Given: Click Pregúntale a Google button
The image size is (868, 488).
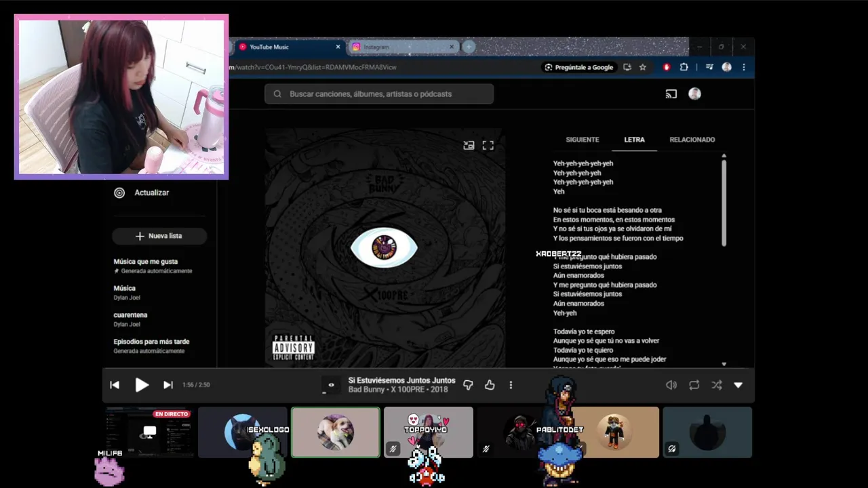Looking at the screenshot, I should point(578,67).
